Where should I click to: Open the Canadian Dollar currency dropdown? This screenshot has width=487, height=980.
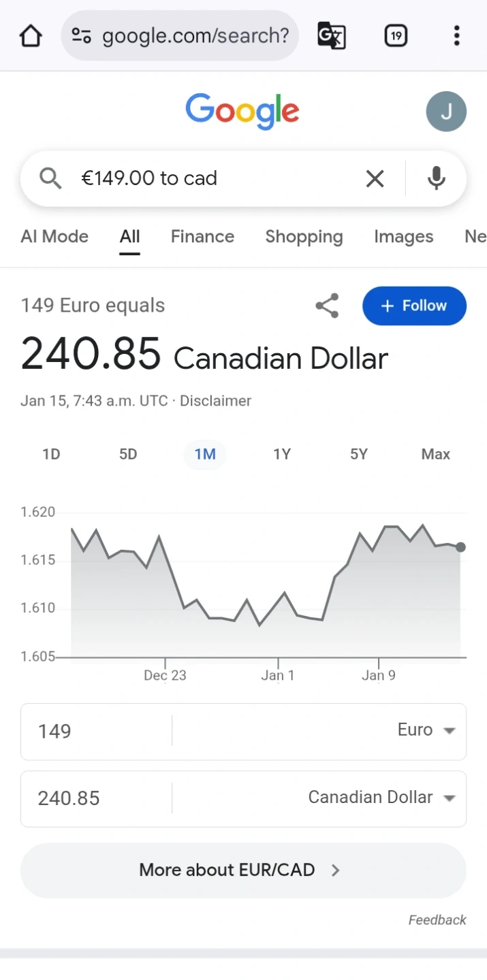(x=381, y=798)
